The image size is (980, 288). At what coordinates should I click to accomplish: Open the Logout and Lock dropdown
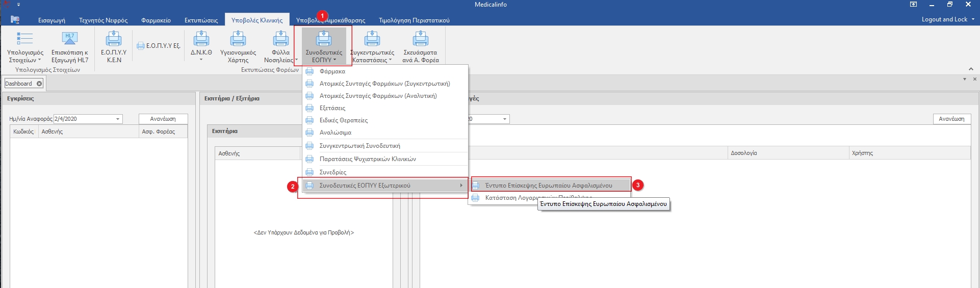947,19
